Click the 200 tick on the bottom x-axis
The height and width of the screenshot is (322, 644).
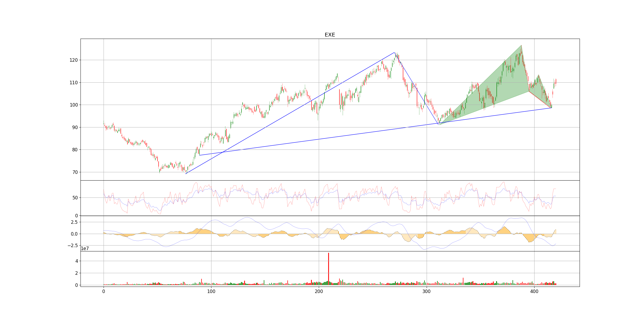coord(319,291)
